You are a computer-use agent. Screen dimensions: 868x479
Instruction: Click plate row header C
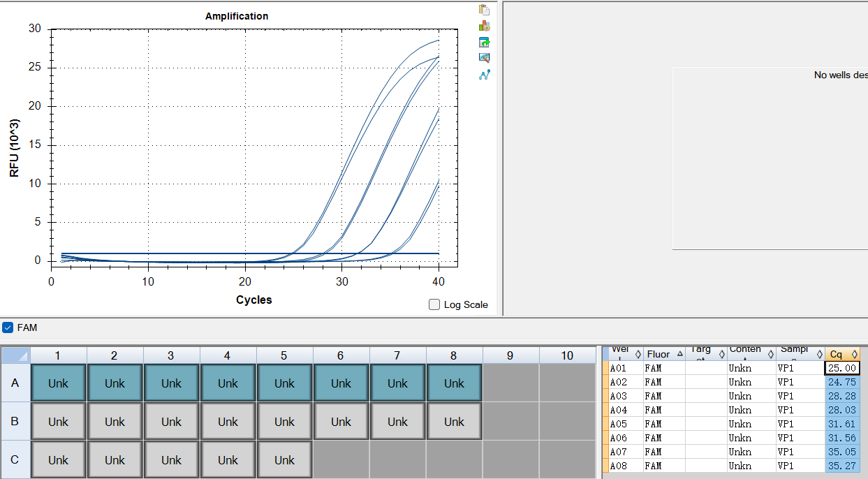[16, 460]
